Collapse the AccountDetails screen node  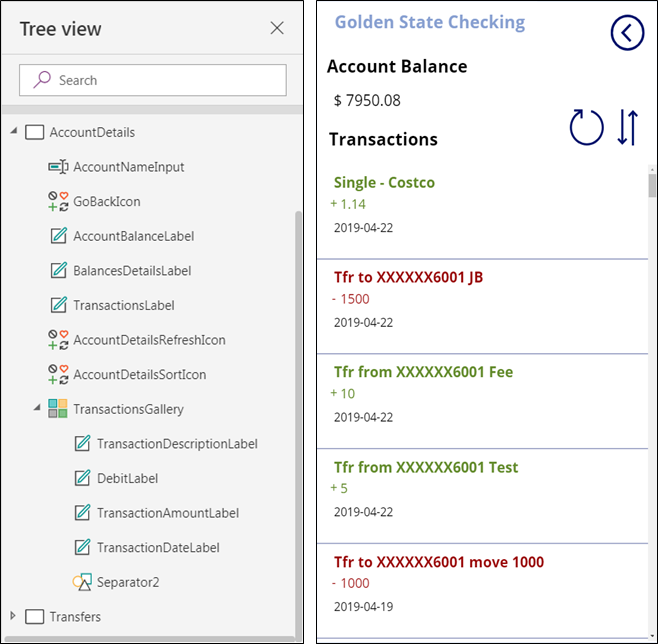14,131
